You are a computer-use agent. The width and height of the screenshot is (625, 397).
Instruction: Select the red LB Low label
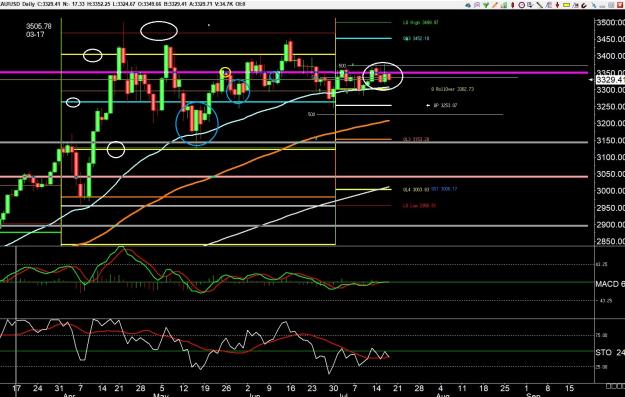[x=419, y=206]
